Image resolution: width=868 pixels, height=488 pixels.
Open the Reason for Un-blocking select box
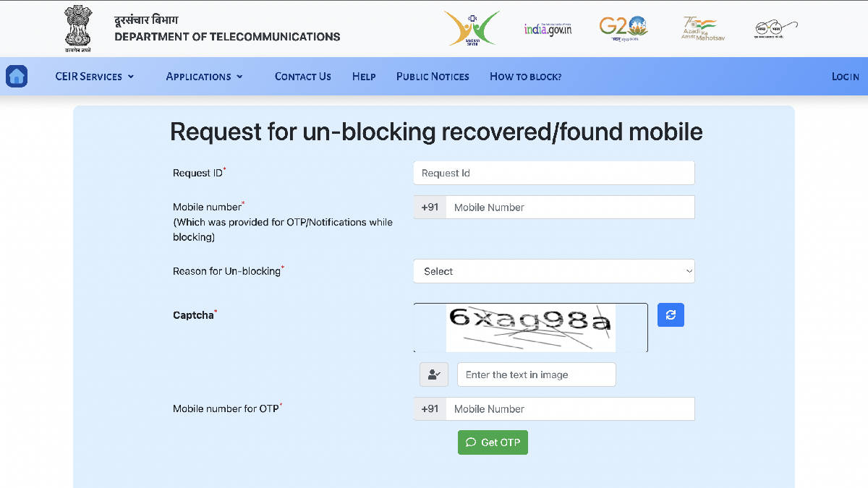554,271
